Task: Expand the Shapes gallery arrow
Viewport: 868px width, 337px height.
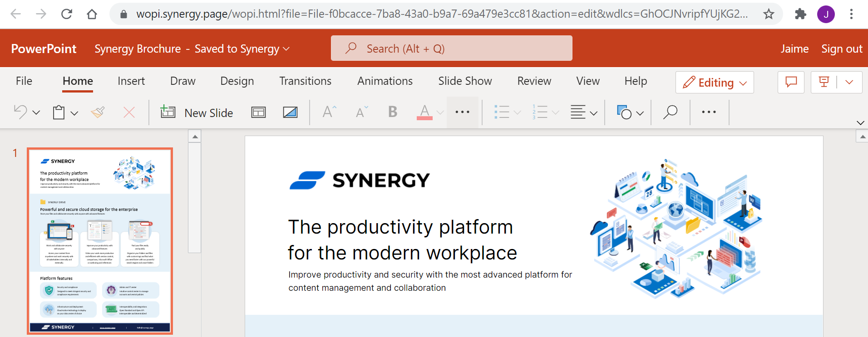Action: point(640,113)
